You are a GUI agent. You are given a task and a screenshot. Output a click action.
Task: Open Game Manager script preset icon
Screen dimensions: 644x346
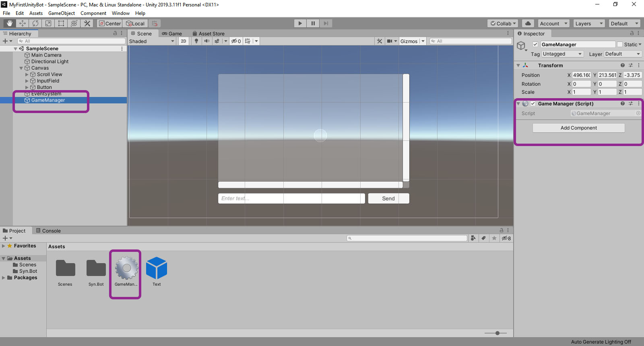[x=631, y=103]
